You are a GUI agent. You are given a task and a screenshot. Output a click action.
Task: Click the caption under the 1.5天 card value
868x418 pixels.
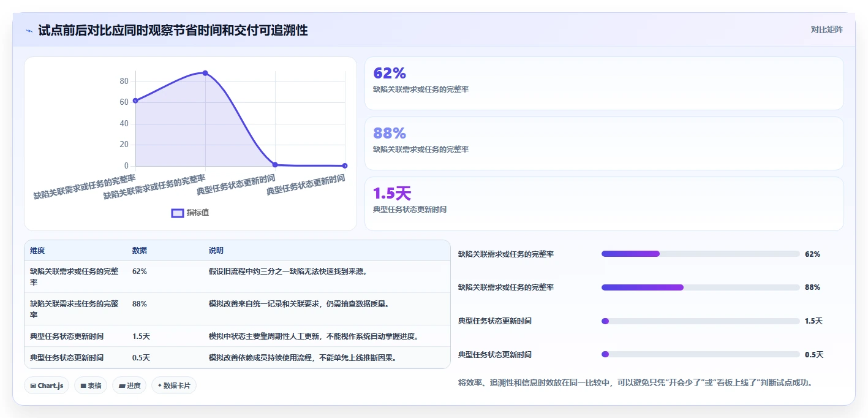[x=410, y=210]
